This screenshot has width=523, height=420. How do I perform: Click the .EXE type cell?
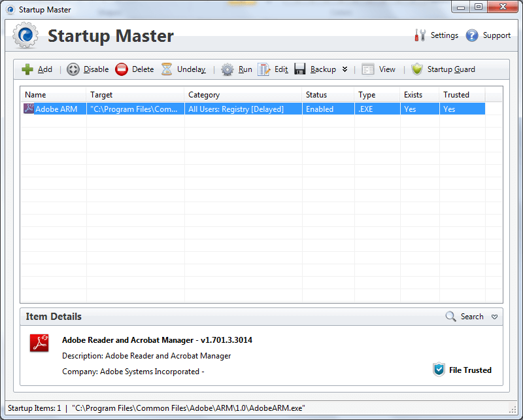377,109
